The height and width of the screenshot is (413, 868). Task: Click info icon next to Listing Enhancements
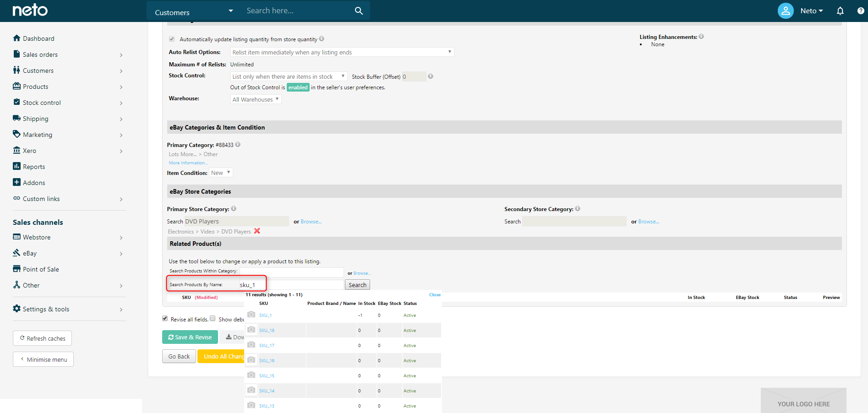point(701,37)
